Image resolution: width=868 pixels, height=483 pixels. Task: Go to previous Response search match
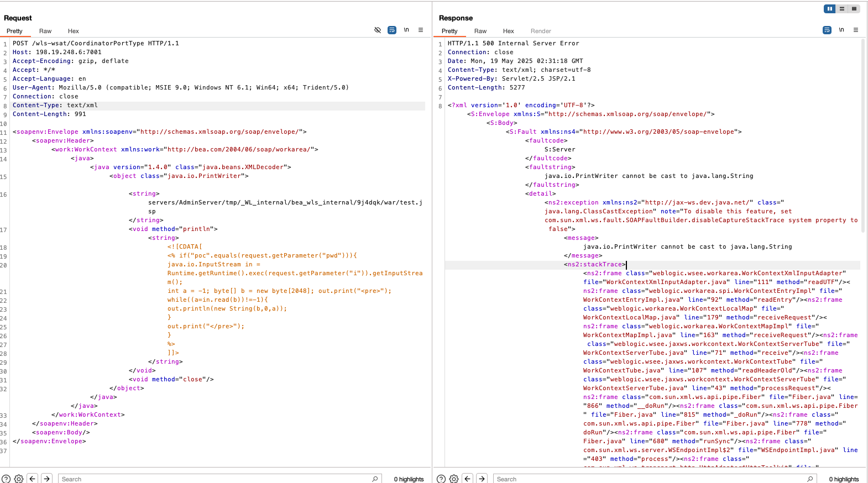[x=468, y=479]
